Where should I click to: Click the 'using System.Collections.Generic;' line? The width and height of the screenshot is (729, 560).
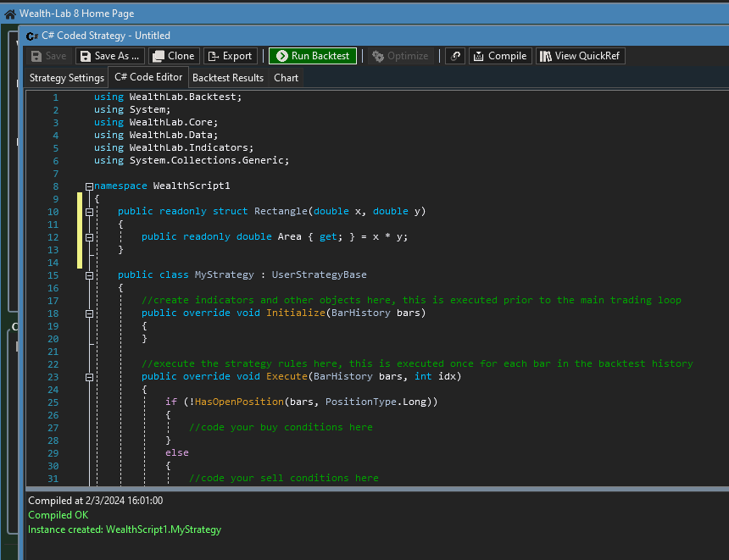[x=192, y=160]
